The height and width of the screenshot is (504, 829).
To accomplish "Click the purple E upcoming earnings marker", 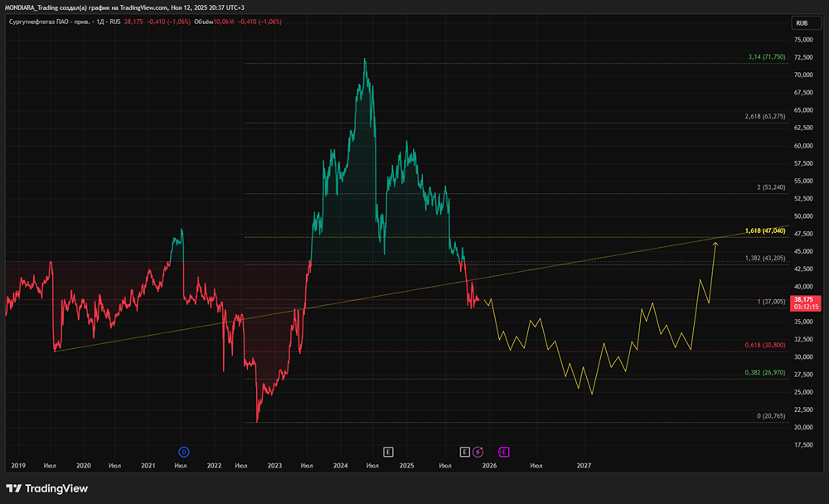I will coord(504,452).
